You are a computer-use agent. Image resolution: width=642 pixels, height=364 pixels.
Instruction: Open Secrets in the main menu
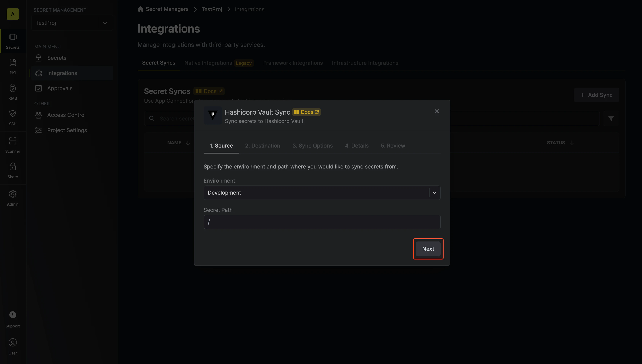click(72, 58)
